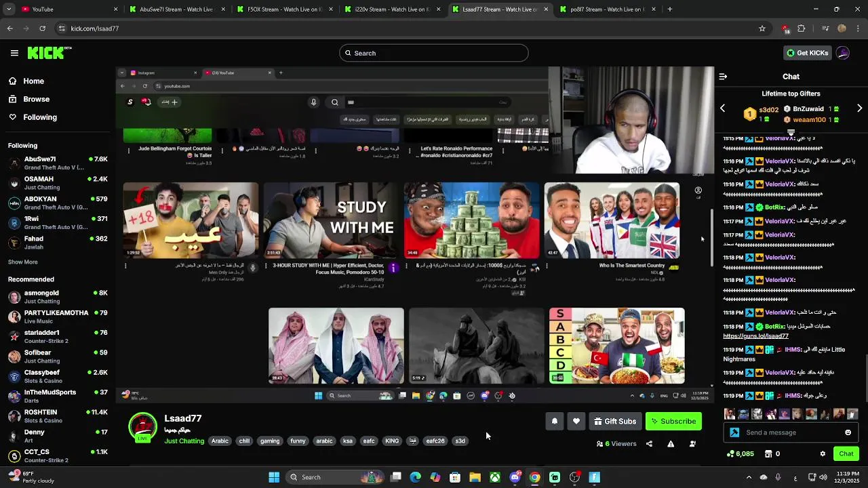
Task: Click the mod hammer badge in message box
Action: coord(734,432)
